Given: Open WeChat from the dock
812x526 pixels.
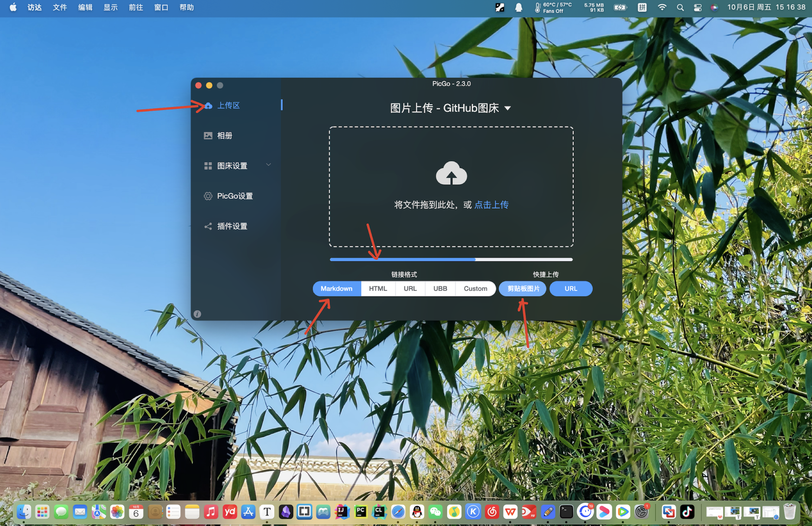Looking at the screenshot, I should tap(436, 512).
